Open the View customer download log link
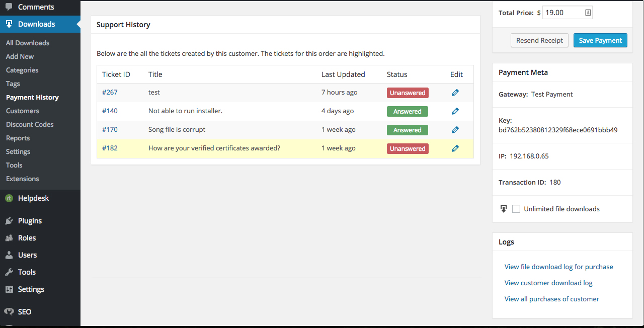644x328 pixels. point(548,283)
